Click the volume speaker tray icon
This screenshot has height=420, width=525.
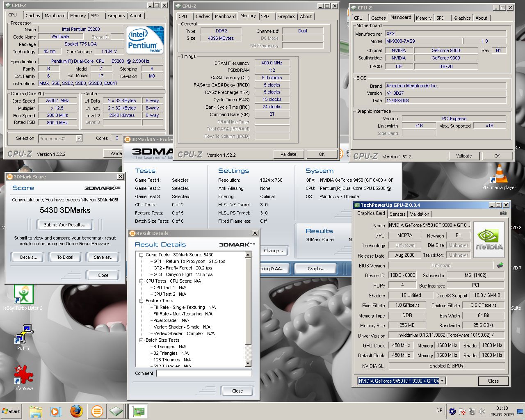click(482, 411)
